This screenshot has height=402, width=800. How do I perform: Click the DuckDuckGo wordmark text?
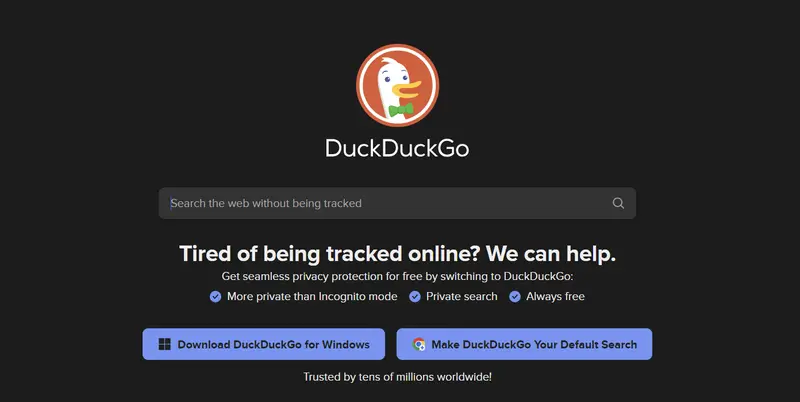pyautogui.click(x=397, y=148)
